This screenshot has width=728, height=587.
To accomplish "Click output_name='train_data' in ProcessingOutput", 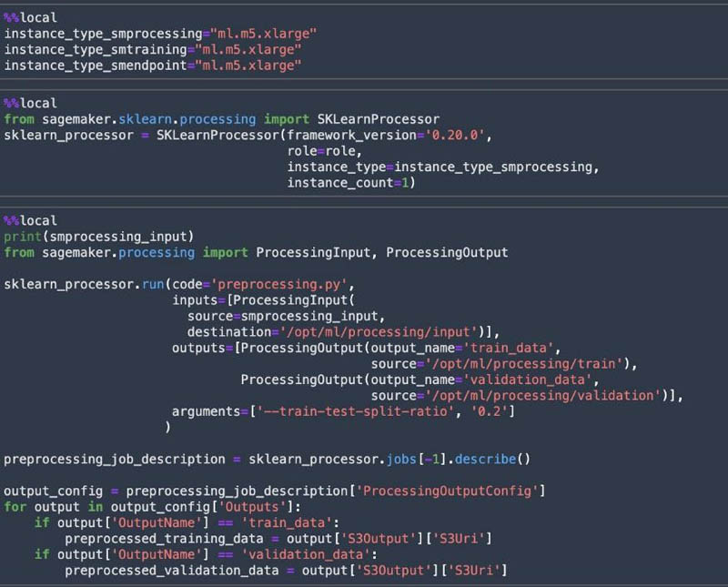I will point(462,348).
